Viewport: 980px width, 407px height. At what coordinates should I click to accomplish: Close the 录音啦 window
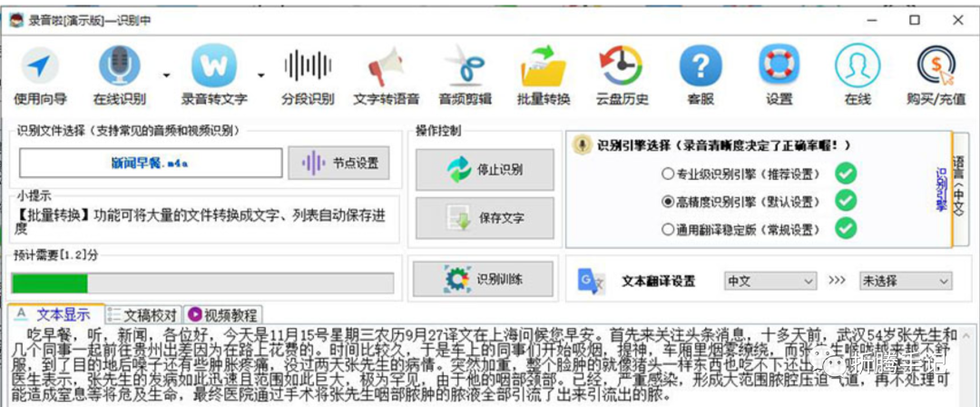[x=958, y=20]
